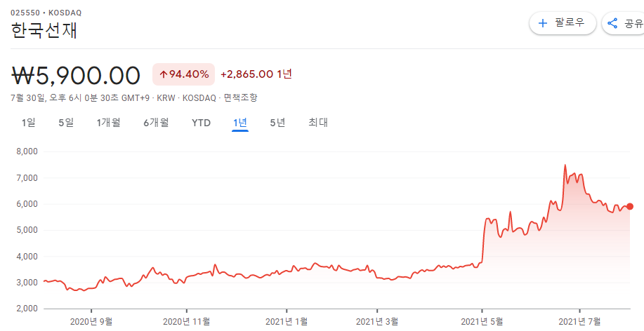Image resolution: width=644 pixels, height=331 pixels.
Task: Click the +2,865.00 1년 change text
Action: click(x=256, y=74)
